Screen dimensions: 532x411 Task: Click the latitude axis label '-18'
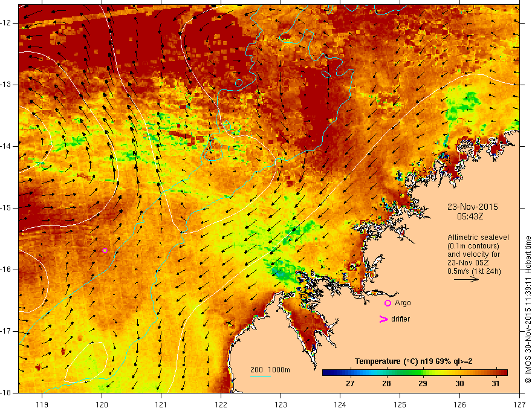pos(6,393)
